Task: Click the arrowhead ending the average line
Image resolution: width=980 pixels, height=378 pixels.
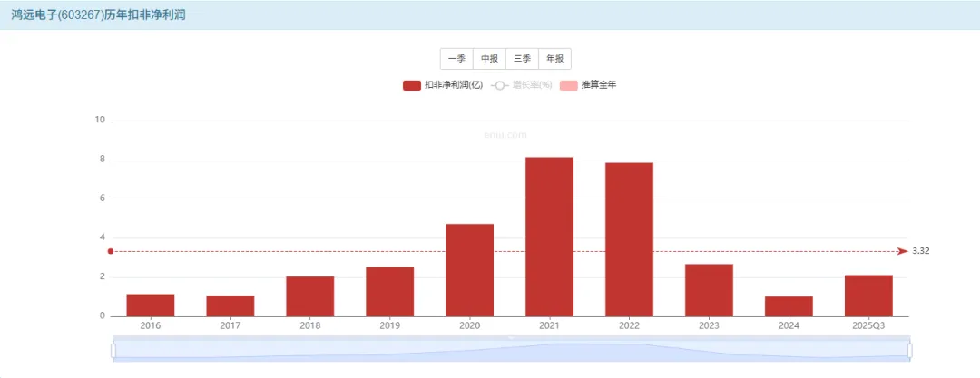Action: pos(903,251)
